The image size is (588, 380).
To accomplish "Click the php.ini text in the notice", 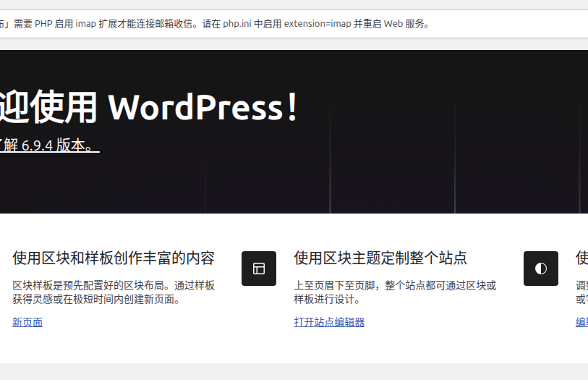I will click(237, 23).
